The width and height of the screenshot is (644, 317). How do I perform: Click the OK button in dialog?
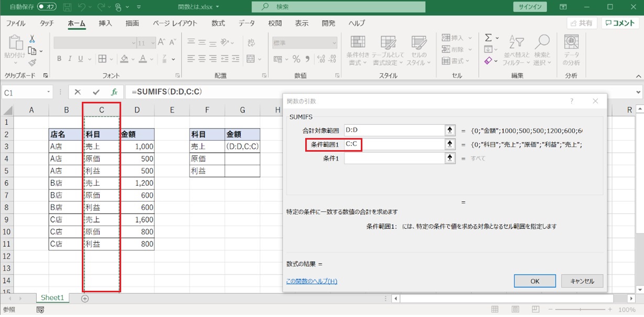(x=534, y=281)
